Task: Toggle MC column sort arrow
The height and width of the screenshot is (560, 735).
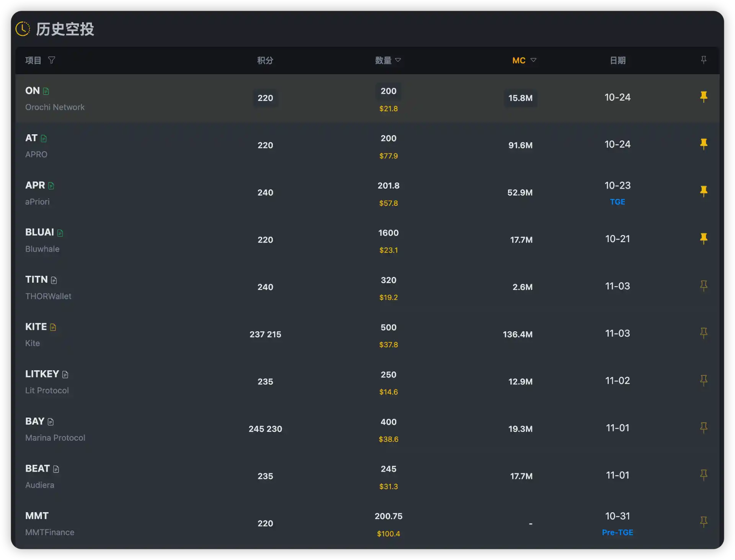Action: (x=533, y=60)
